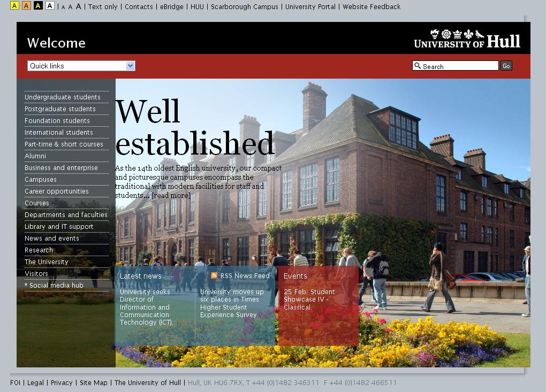Open the University Portal link
Image resolution: width=546 pixels, height=392 pixels.
[310, 6]
